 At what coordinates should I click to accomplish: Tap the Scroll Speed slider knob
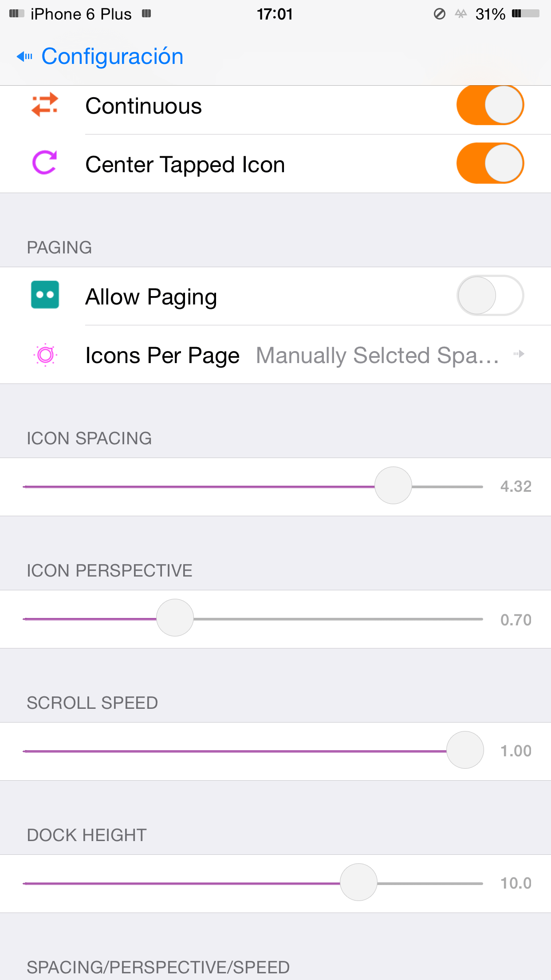point(465,750)
